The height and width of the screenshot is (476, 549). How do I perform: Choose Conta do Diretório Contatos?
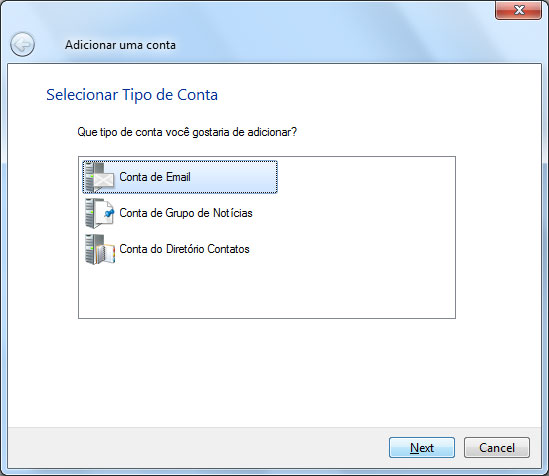tap(185, 249)
